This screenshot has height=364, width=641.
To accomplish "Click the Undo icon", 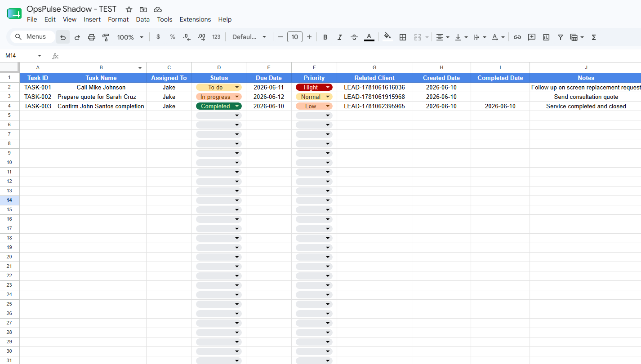I will tap(63, 37).
